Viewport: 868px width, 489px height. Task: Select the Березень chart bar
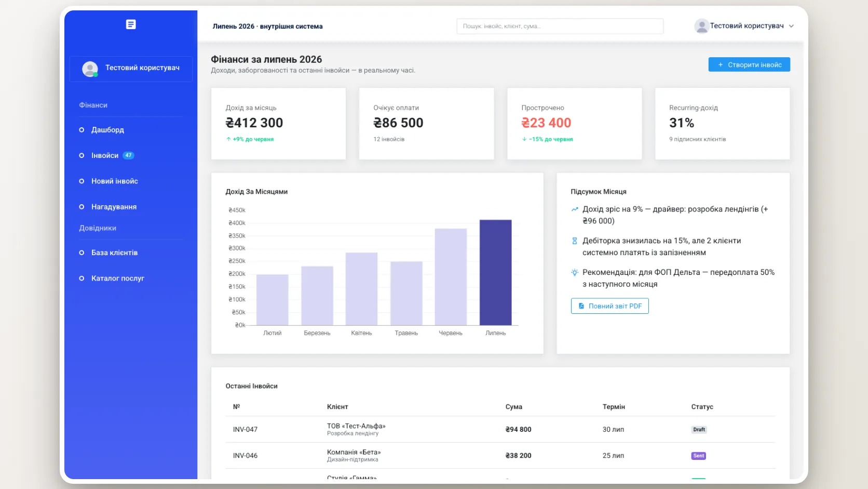pyautogui.click(x=317, y=296)
